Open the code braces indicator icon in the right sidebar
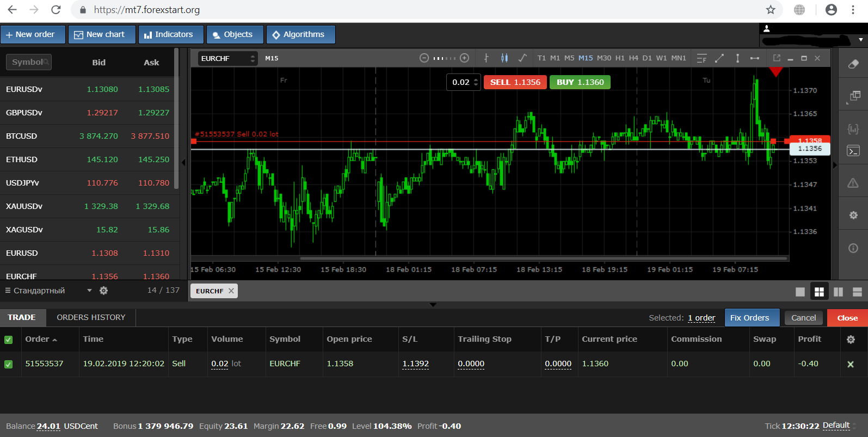Image resolution: width=868 pixels, height=437 pixels. point(853,129)
